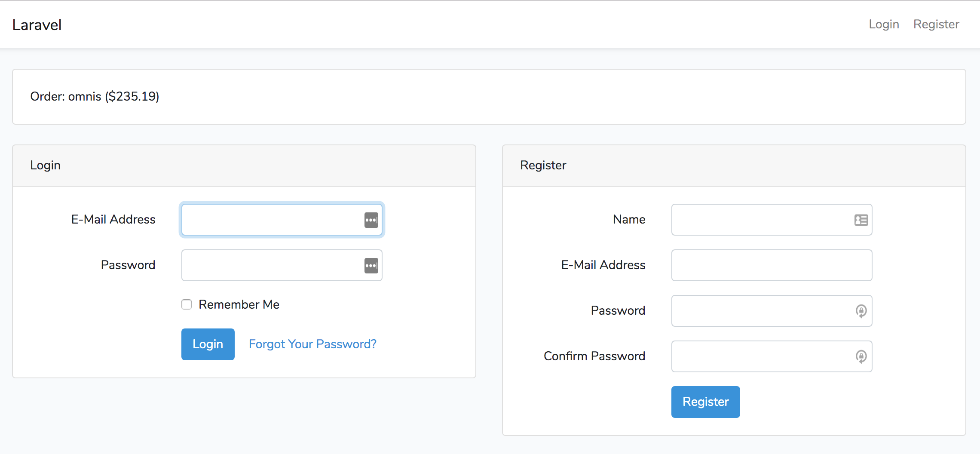Focus the login Password field
Screen dimensions: 980x454
[x=282, y=265]
